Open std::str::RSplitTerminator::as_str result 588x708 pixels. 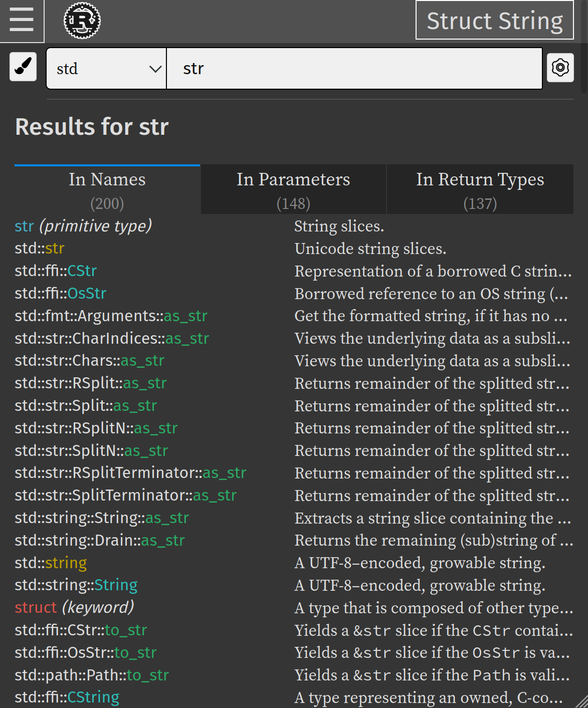click(130, 473)
